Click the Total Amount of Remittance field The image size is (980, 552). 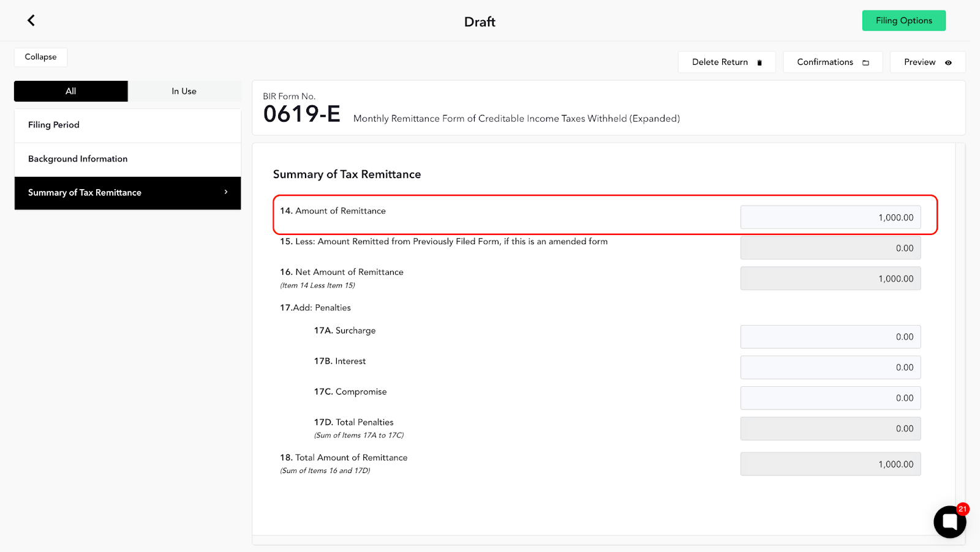(830, 464)
